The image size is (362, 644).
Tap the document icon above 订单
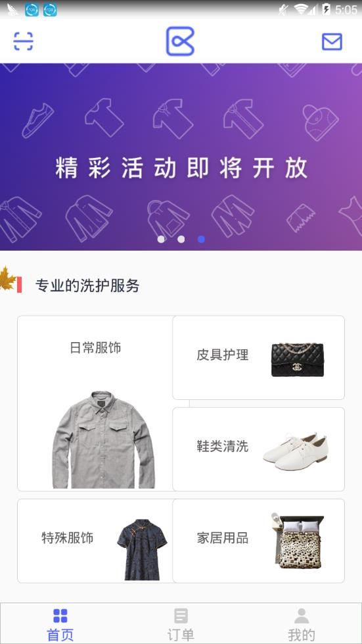(x=181, y=616)
